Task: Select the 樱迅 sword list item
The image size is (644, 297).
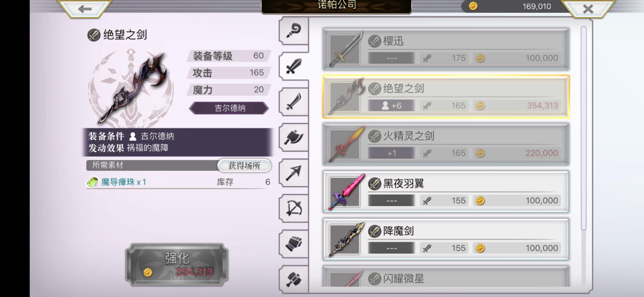Action: 446,49
